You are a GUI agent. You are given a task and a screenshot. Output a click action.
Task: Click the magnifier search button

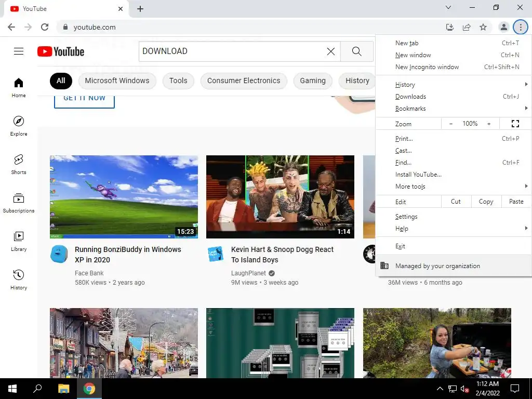[x=356, y=51]
